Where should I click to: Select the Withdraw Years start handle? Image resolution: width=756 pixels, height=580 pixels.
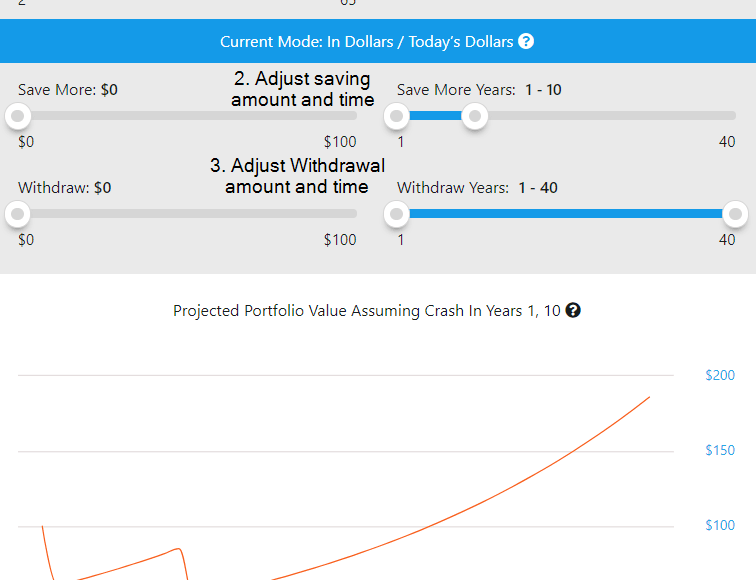[397, 213]
